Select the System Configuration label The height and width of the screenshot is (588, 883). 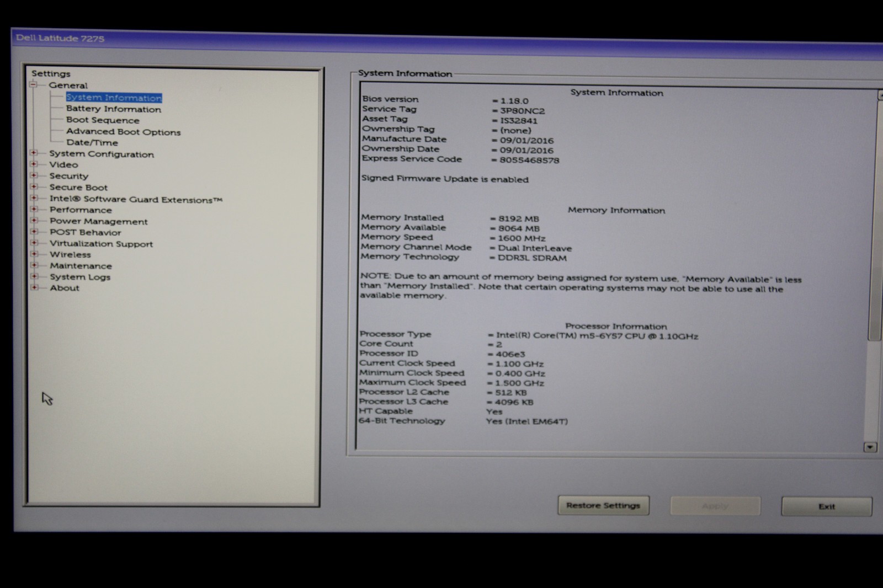pos(102,154)
